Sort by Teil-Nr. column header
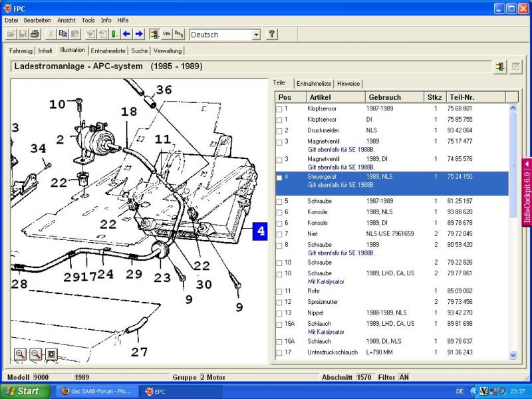 (x=475, y=97)
